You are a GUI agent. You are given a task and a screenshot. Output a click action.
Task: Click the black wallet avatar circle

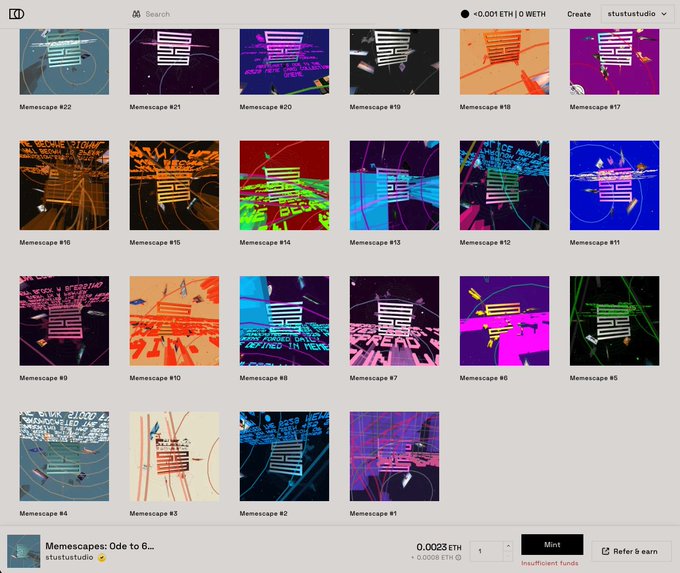coord(465,14)
